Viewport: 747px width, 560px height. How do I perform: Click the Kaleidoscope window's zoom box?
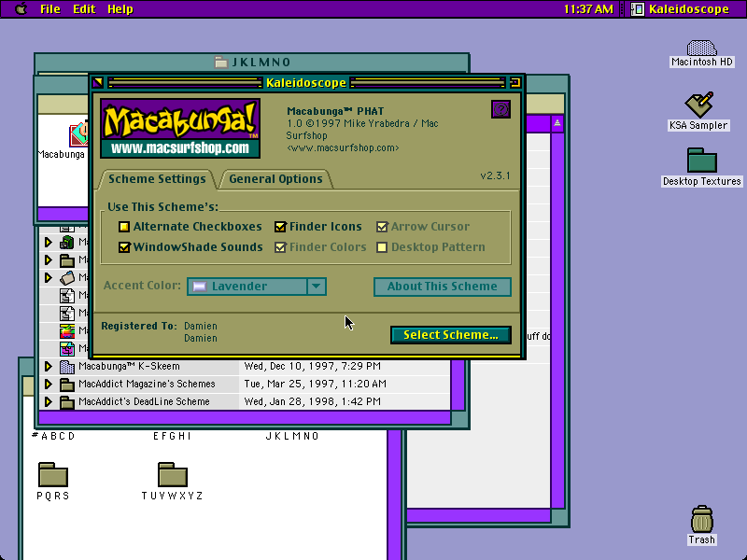click(515, 83)
